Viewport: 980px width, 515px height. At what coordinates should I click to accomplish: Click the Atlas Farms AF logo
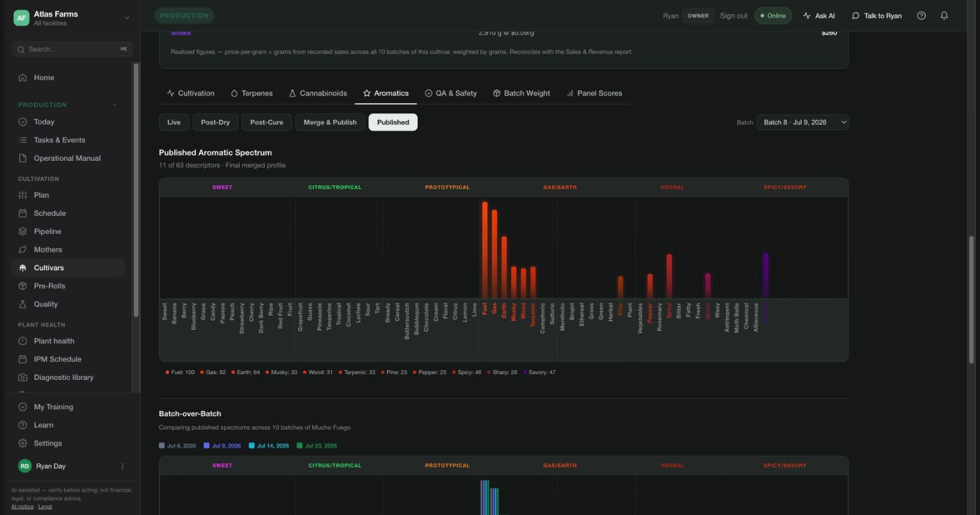[x=21, y=18]
